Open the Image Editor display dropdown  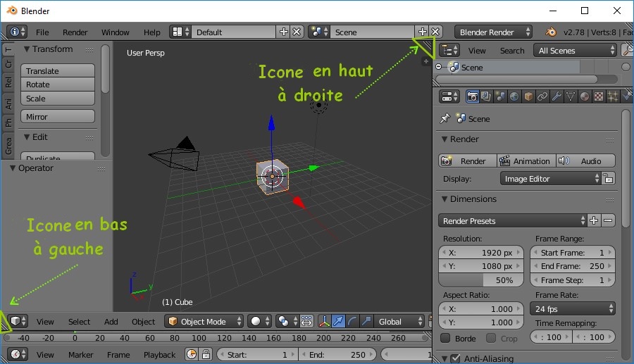click(550, 179)
